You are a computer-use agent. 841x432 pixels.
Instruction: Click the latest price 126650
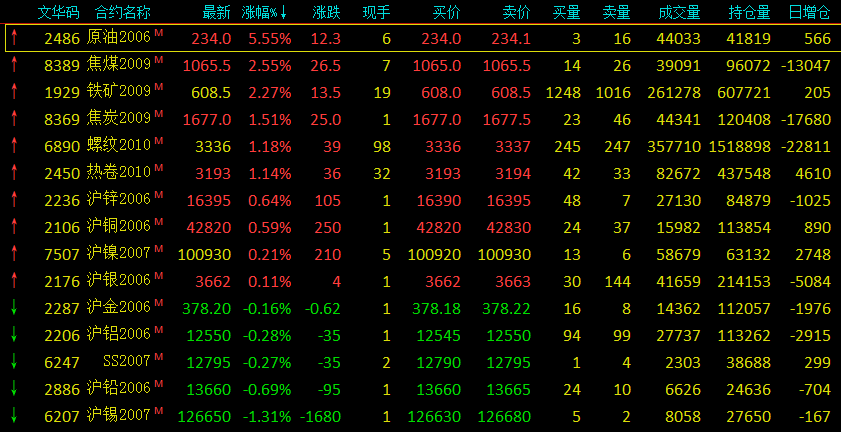204,416
